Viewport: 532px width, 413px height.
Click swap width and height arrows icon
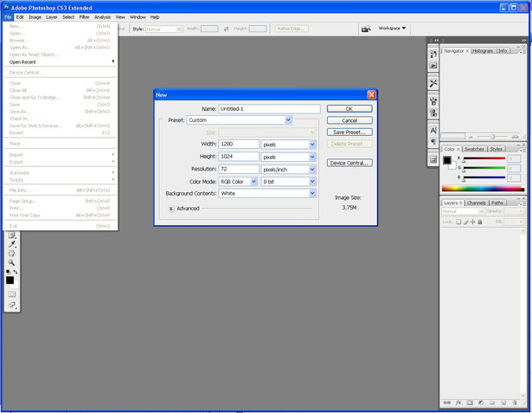click(x=227, y=29)
